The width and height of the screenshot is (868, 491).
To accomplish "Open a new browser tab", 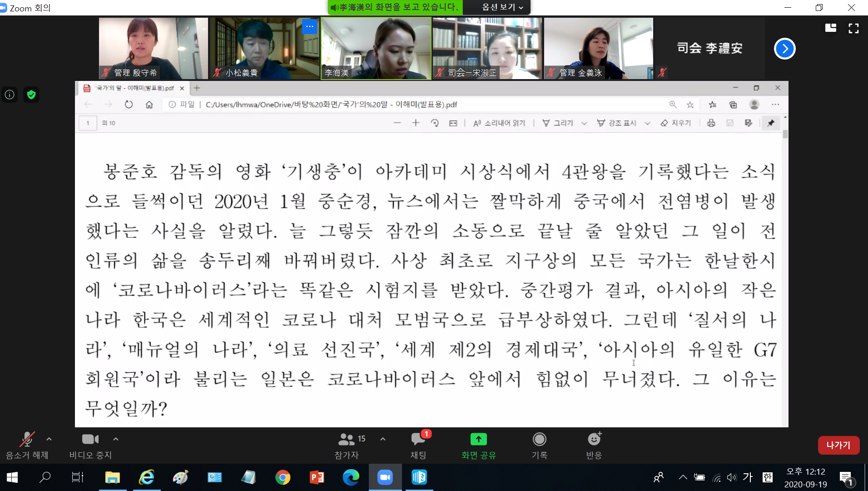I will [x=197, y=88].
